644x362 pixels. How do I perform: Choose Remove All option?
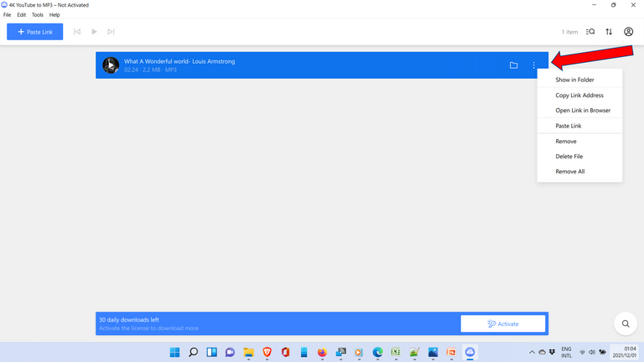(579, 172)
